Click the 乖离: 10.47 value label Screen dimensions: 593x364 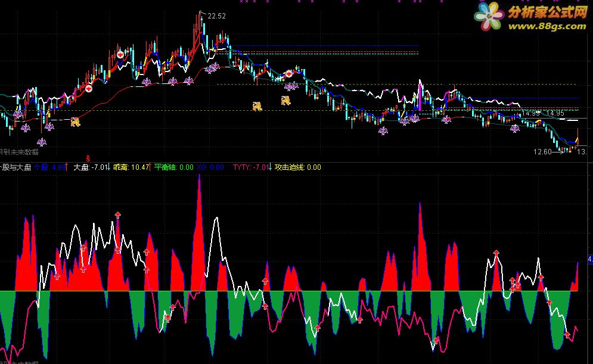[131, 167]
